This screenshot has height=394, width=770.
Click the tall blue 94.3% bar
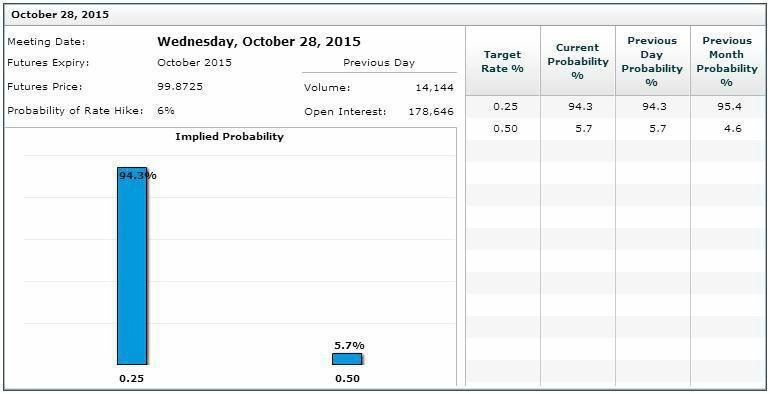(x=132, y=266)
